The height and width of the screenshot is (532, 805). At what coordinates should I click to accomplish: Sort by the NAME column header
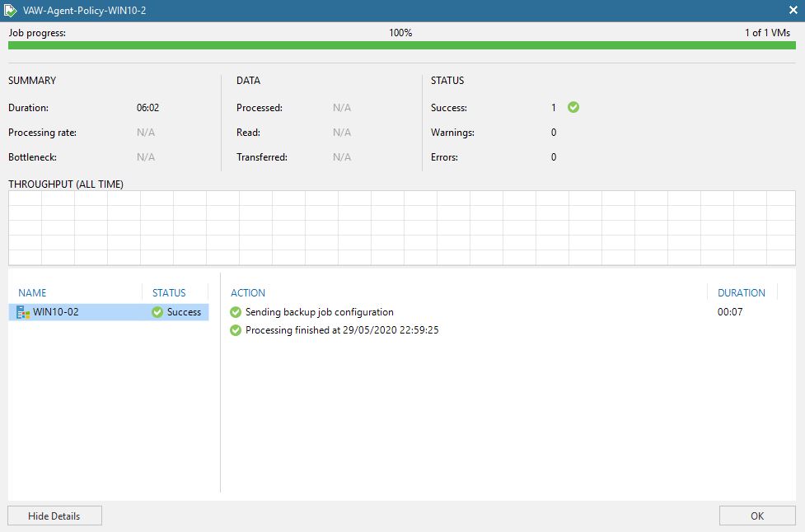pos(32,292)
